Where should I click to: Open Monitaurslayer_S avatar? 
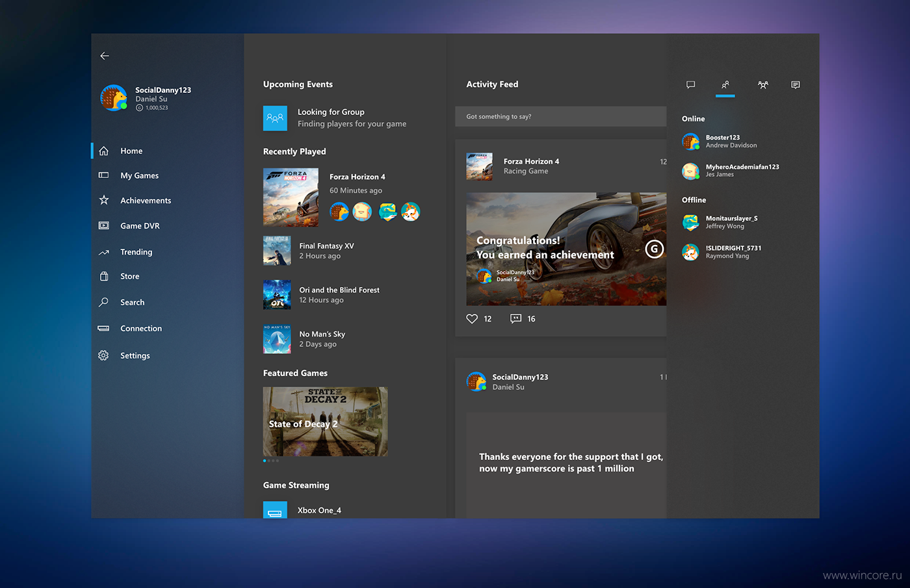(x=690, y=222)
